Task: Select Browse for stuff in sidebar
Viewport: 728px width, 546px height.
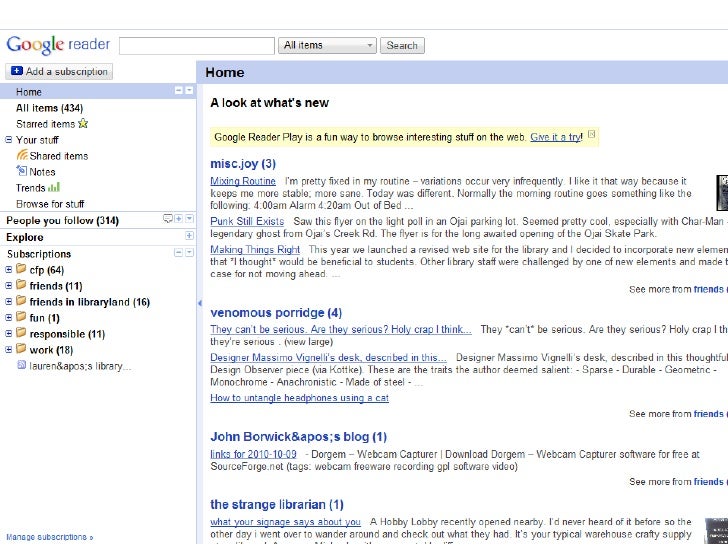Action: click(50, 204)
